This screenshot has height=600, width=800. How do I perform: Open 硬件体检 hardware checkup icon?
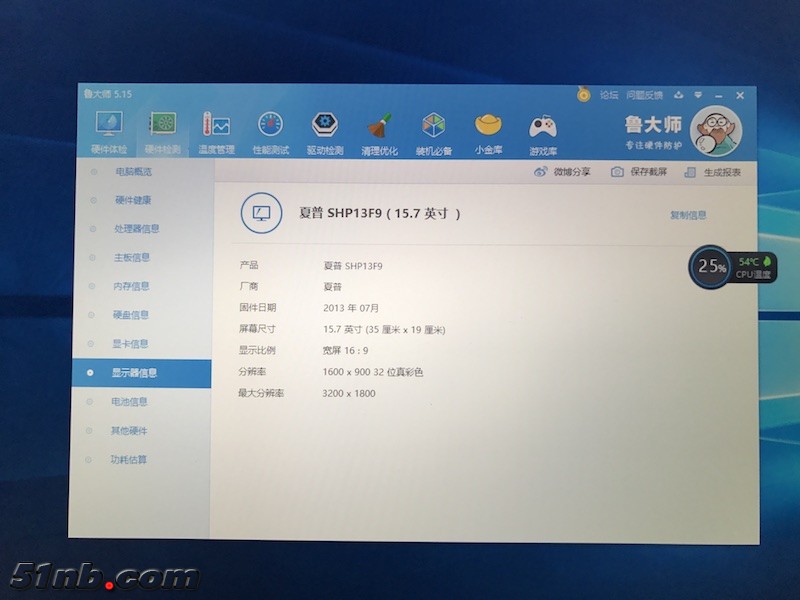(109, 125)
